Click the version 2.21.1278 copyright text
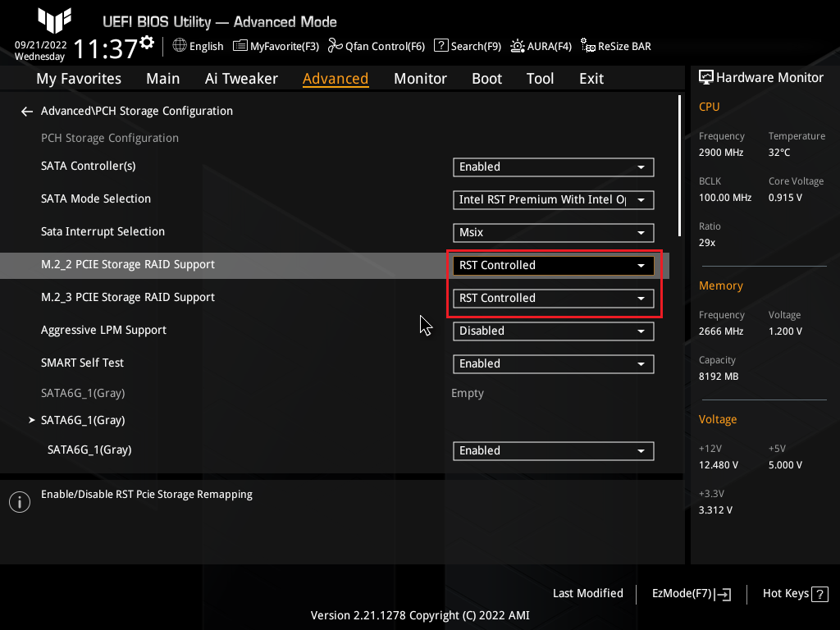 tap(420, 615)
